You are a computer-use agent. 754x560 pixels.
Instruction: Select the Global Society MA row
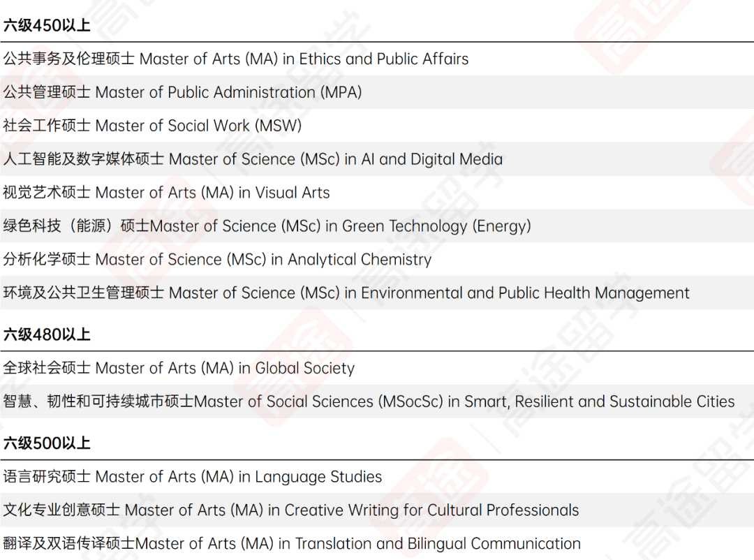pos(179,368)
